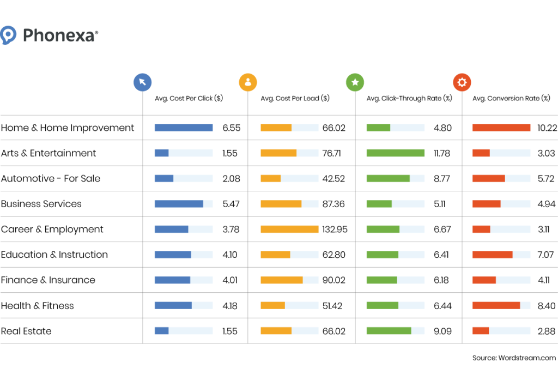Click the Avg. Cost Per Lead header
Image resolution: width=558 pixels, height=392 pixels.
pos(295,99)
